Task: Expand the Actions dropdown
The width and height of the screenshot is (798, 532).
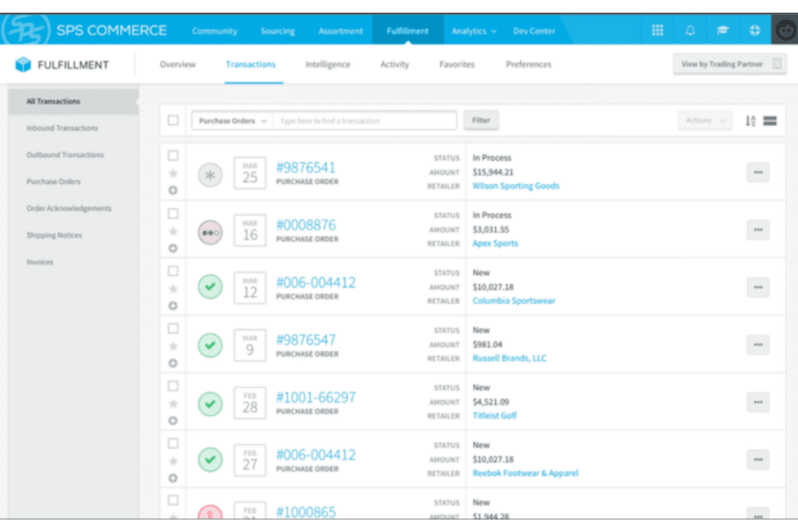Action: (705, 120)
